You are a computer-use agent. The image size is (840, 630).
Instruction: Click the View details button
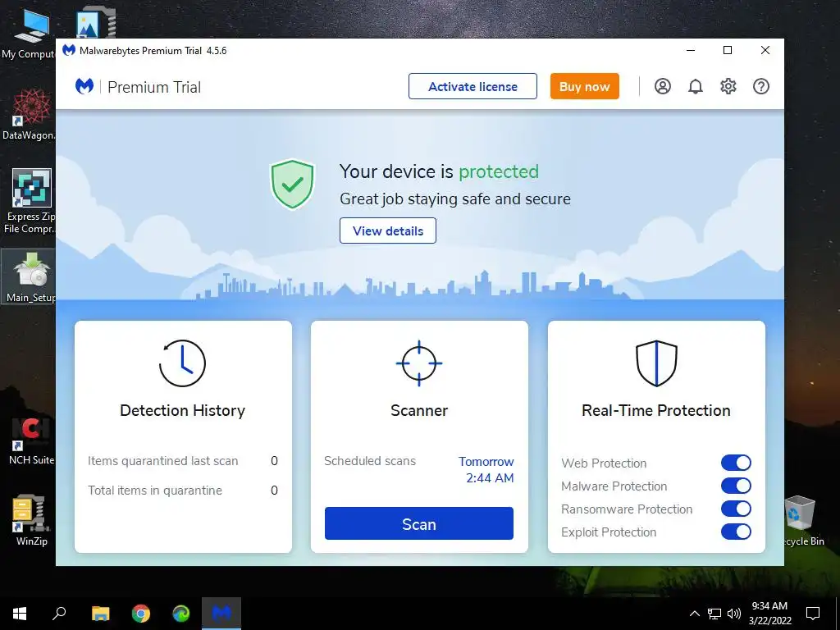click(x=388, y=231)
